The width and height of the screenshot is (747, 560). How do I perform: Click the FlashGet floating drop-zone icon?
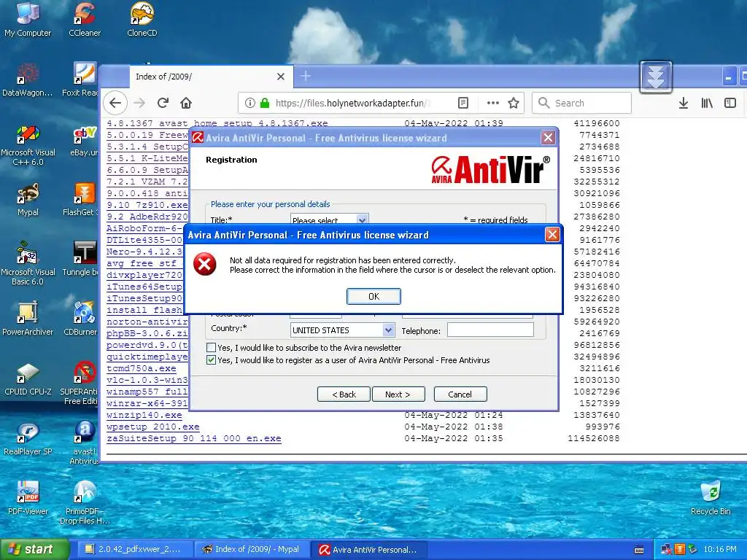click(656, 77)
